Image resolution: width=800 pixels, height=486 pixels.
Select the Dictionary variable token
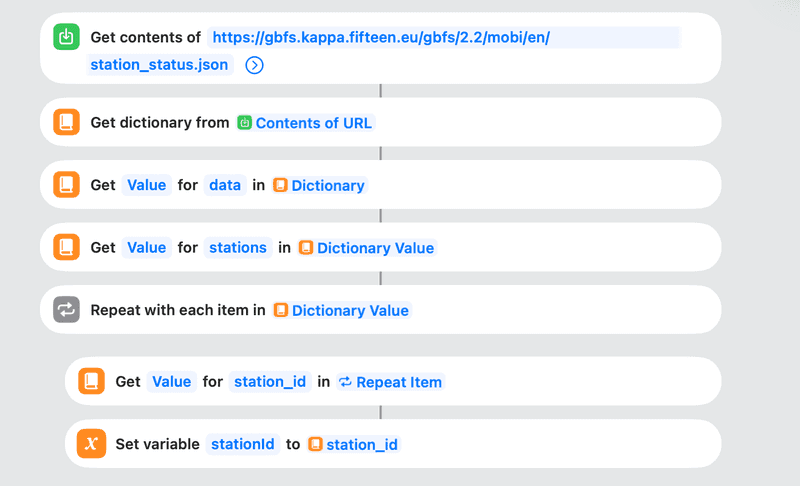pyautogui.click(x=320, y=185)
